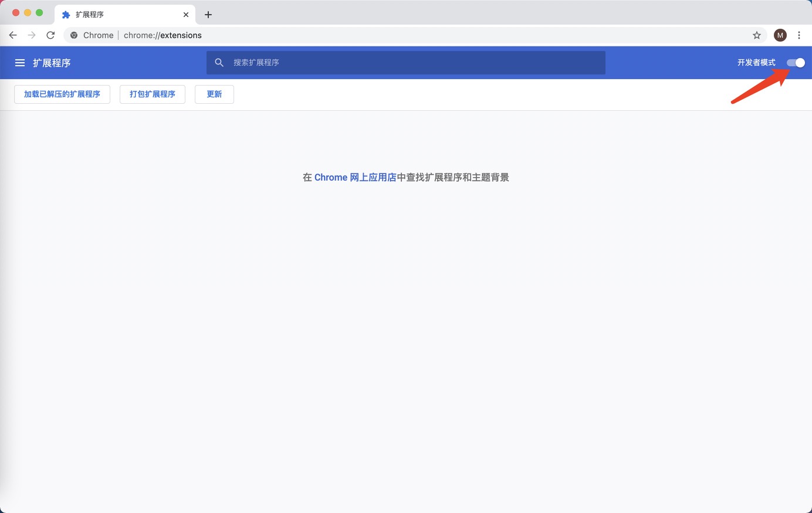Click the Chrome site info icon
812x513 pixels.
click(x=74, y=35)
